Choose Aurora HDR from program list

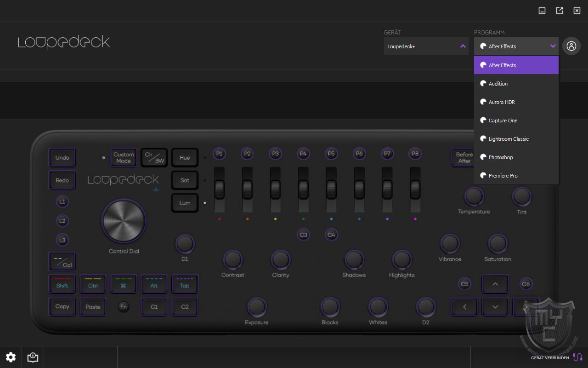pyautogui.click(x=516, y=102)
